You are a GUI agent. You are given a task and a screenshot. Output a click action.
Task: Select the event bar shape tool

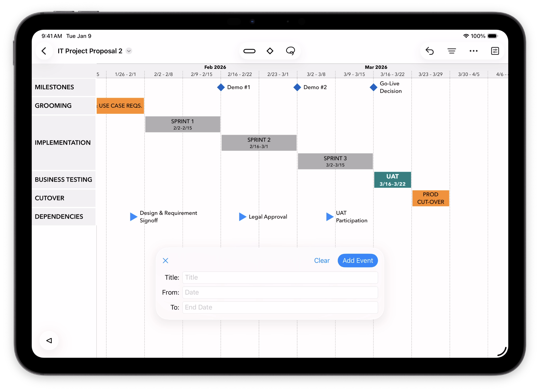point(249,51)
